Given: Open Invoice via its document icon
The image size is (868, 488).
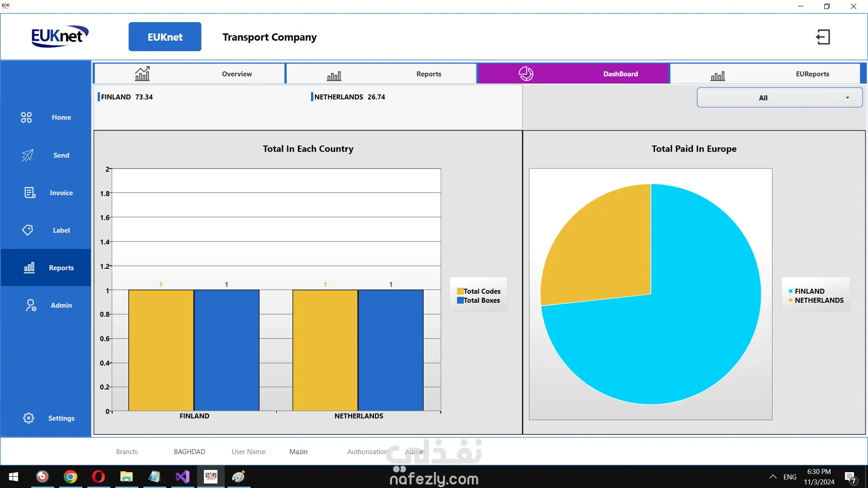Looking at the screenshot, I should tap(30, 193).
